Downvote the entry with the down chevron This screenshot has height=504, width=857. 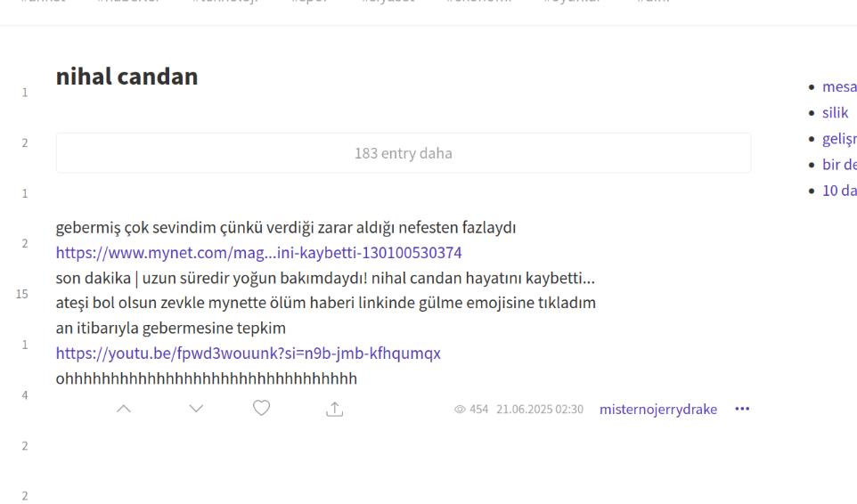pyautogui.click(x=196, y=409)
